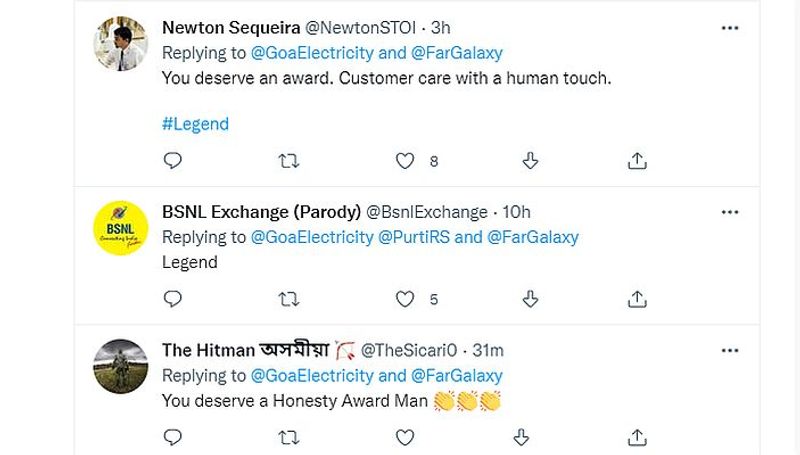This screenshot has width=800, height=455.
Task: Retweet Newton Sequeira's tweet
Action: [x=288, y=160]
